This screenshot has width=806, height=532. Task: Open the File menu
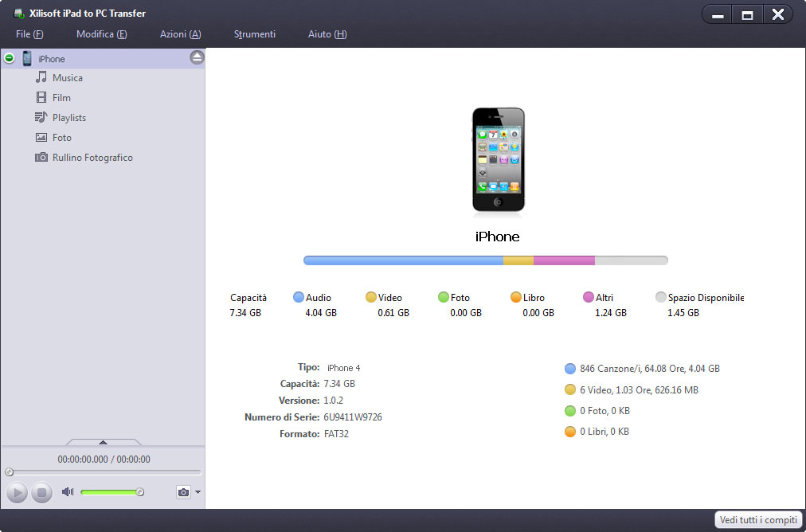pyautogui.click(x=29, y=34)
